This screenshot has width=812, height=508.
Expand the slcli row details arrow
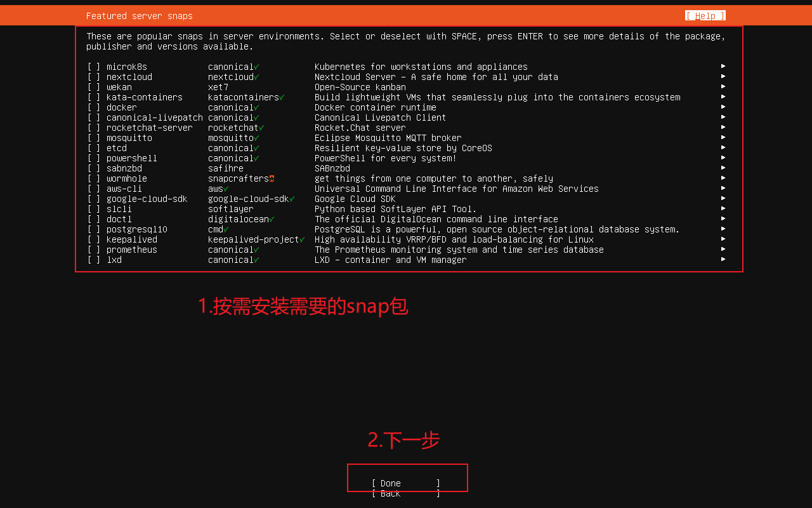[723, 208]
